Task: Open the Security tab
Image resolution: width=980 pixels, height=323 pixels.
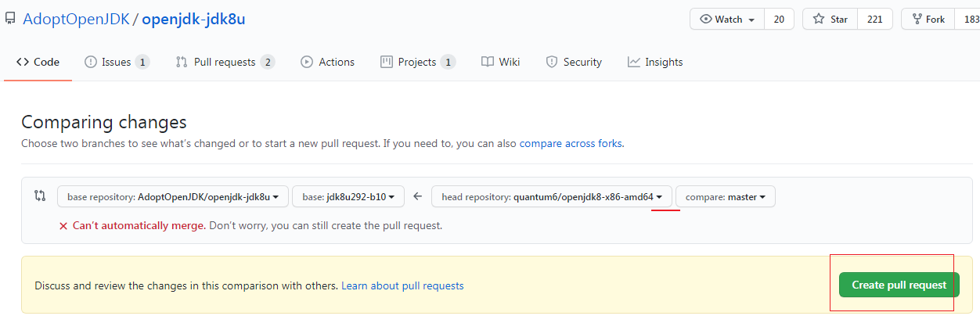Action: (574, 62)
